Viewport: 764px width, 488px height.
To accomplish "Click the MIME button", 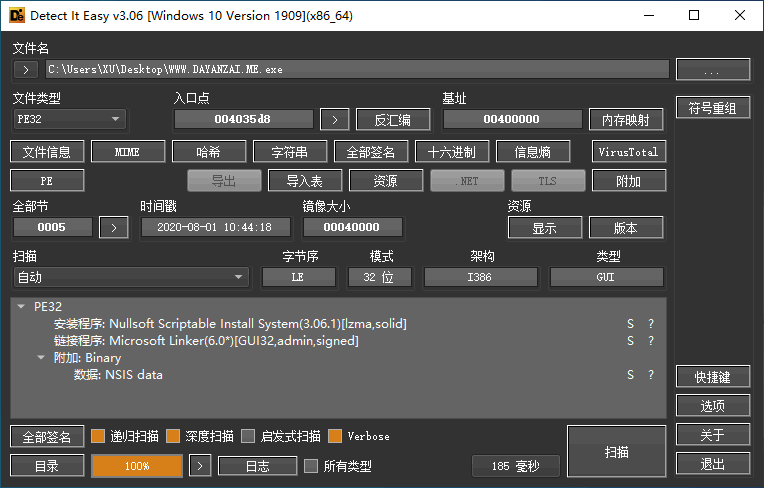I will pyautogui.click(x=128, y=152).
